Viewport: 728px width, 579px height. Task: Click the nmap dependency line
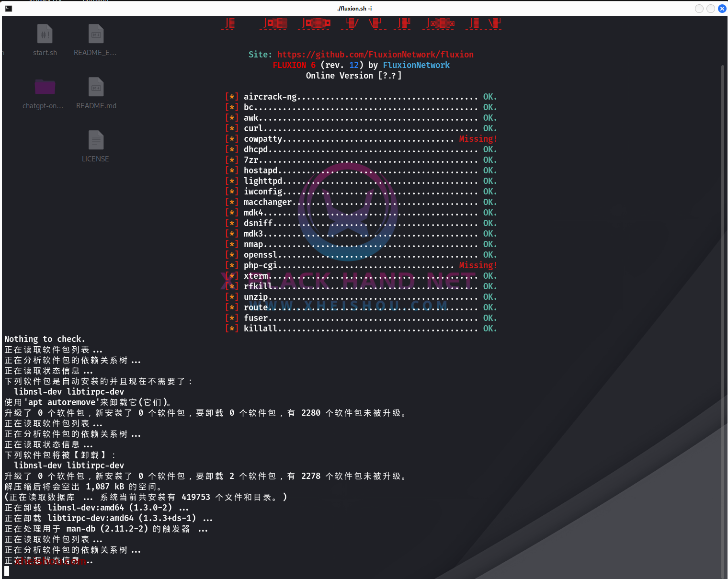[361, 244]
